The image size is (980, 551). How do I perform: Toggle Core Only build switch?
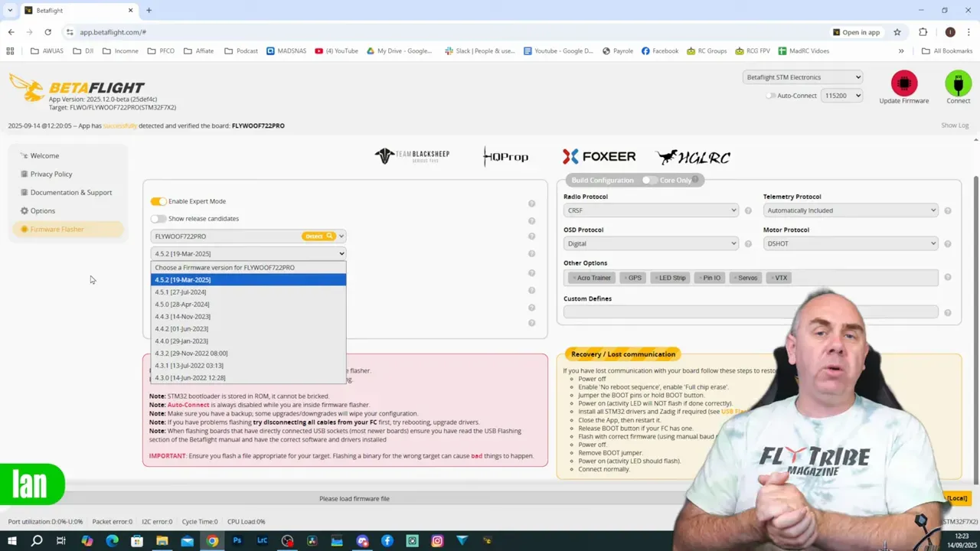(649, 180)
